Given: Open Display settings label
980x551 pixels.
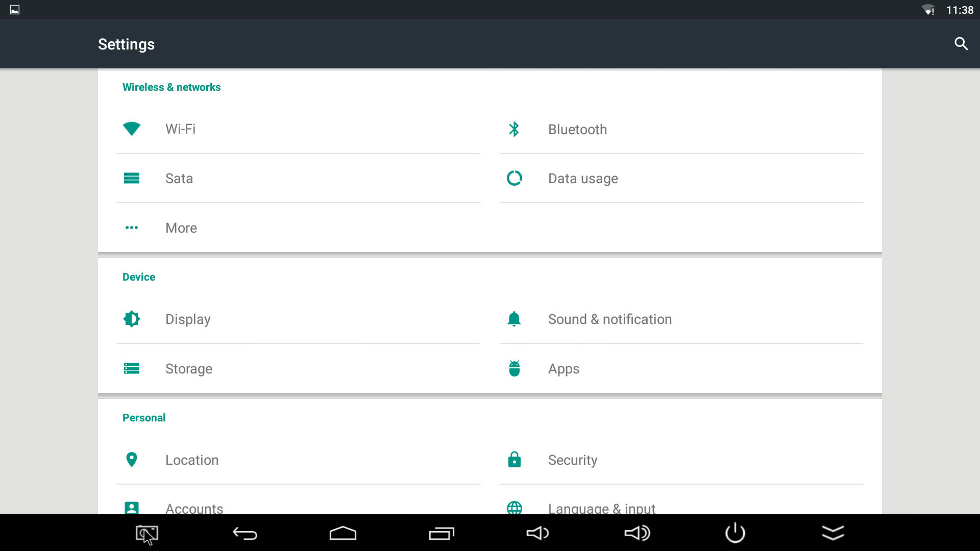Looking at the screenshot, I should click(x=188, y=319).
